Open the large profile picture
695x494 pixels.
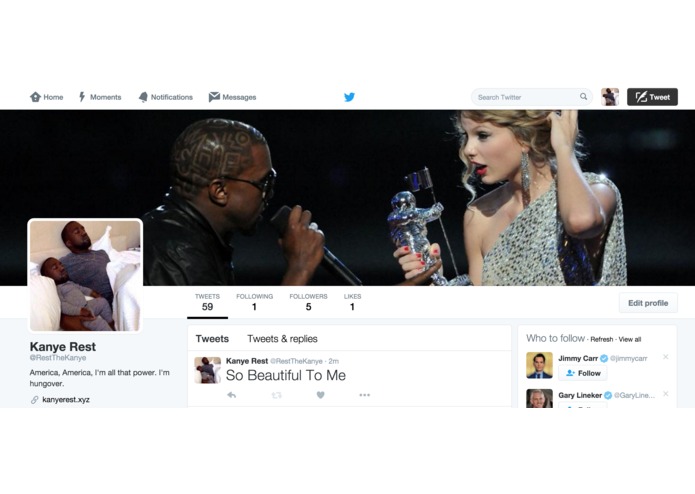point(85,275)
